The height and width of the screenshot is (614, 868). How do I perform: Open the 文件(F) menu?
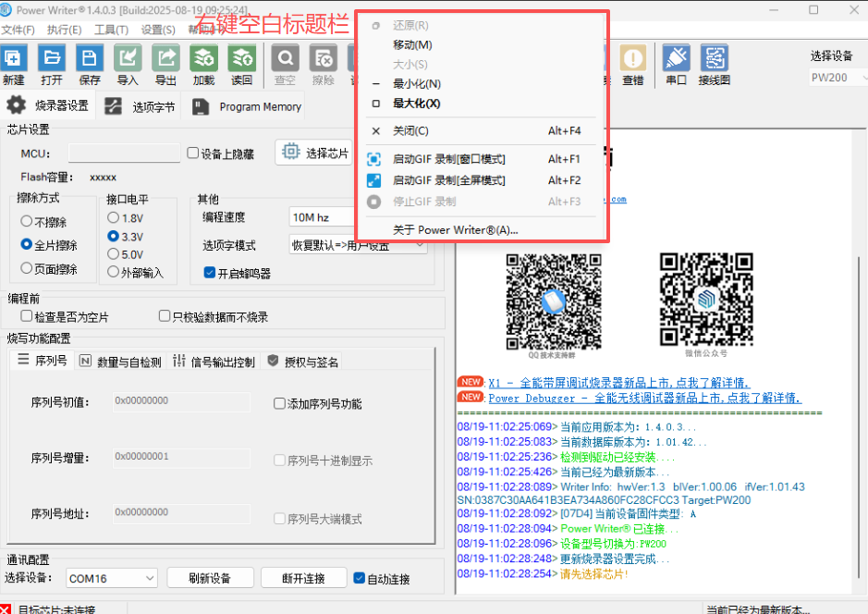coord(18,30)
